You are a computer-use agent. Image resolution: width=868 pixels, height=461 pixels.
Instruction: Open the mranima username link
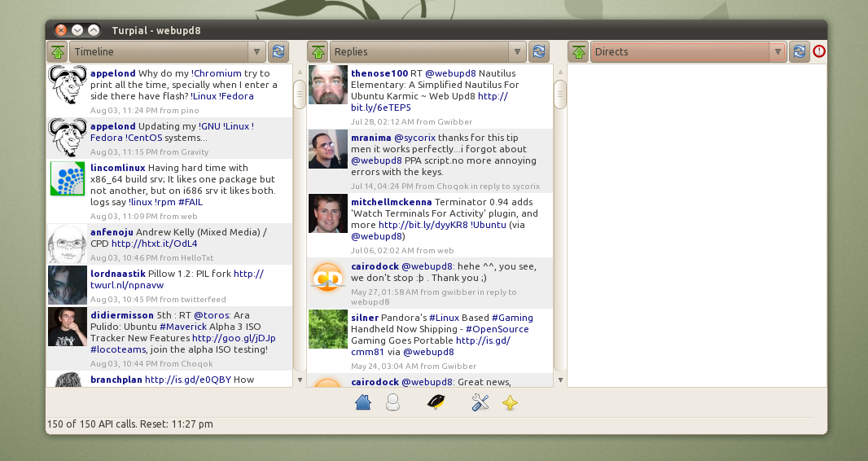click(x=370, y=138)
